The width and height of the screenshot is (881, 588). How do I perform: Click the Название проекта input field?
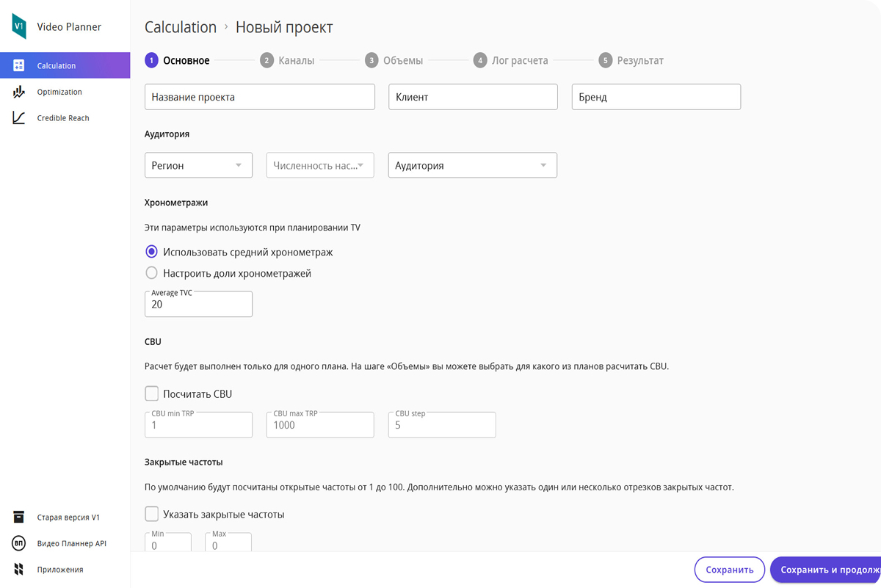click(x=260, y=97)
